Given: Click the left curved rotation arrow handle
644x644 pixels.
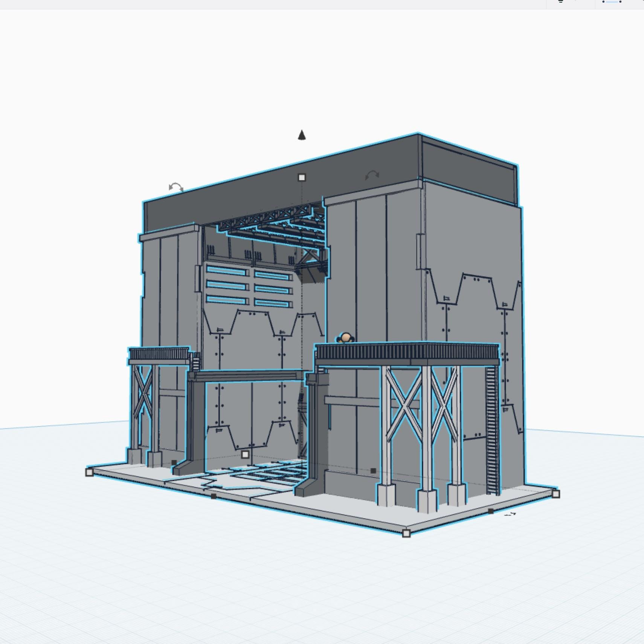Looking at the screenshot, I should [176, 187].
